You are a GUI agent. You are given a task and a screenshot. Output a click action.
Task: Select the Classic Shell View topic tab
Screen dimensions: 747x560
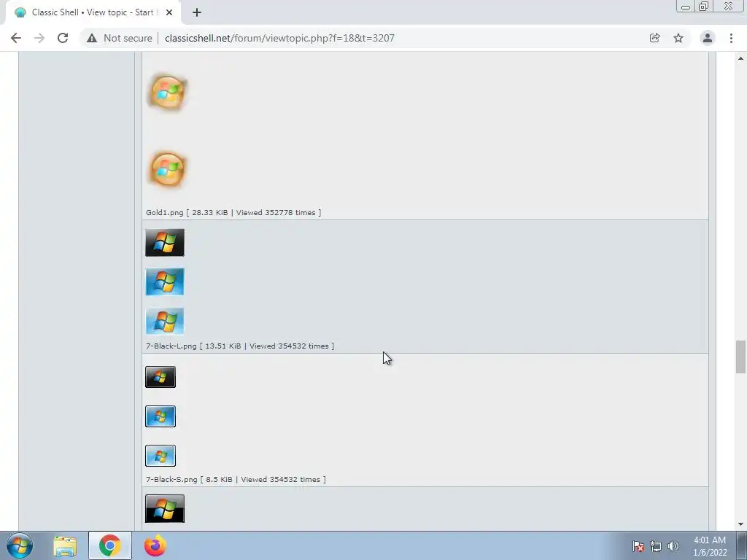tap(93, 13)
